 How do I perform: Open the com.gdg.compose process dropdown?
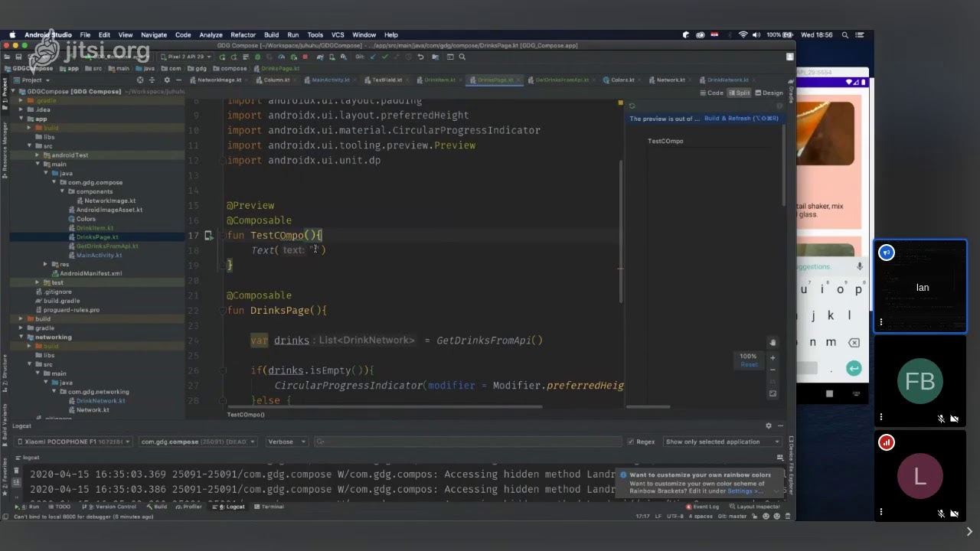click(197, 442)
